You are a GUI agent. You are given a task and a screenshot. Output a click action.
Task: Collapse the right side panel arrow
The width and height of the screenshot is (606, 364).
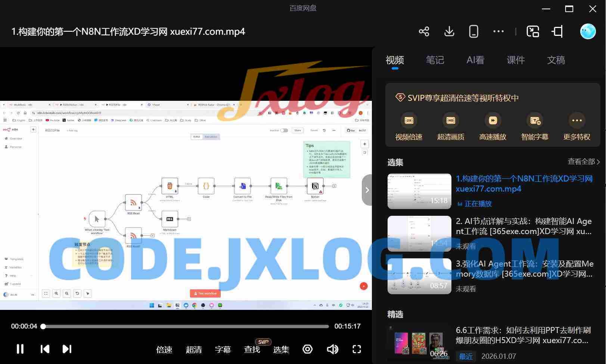[367, 190]
